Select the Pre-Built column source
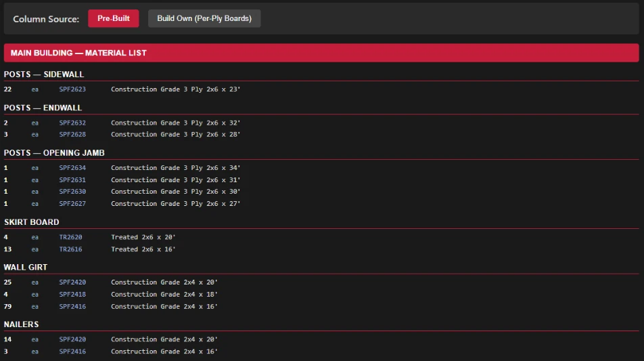The height and width of the screenshot is (361, 644). 114,18
